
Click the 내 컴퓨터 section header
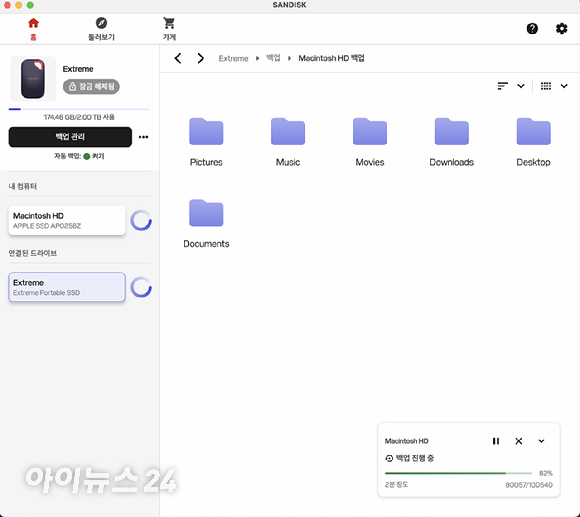[23, 186]
